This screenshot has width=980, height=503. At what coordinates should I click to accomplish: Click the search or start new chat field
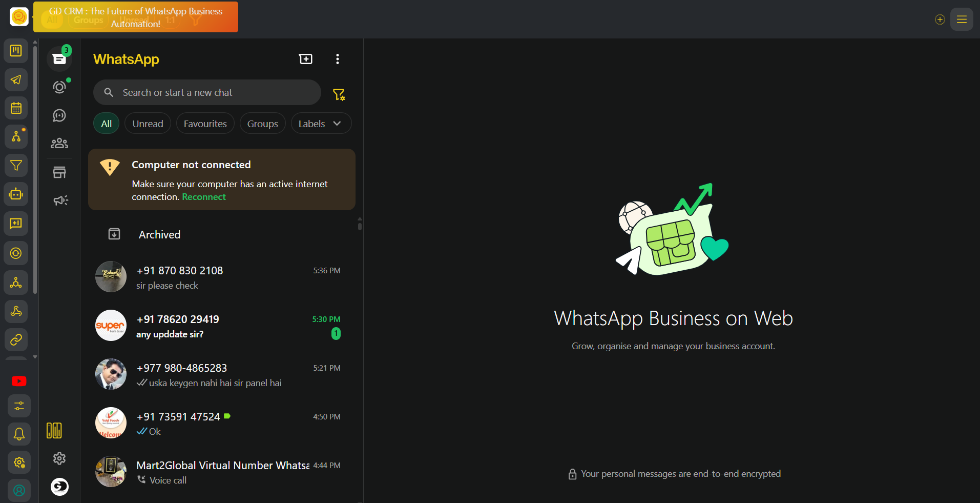tap(207, 93)
